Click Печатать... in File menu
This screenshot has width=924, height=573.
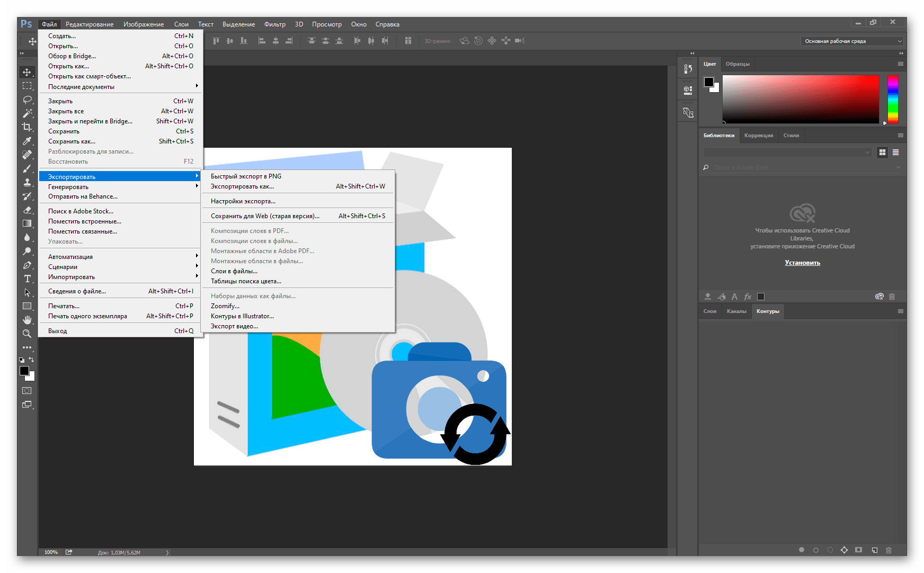[121, 306]
